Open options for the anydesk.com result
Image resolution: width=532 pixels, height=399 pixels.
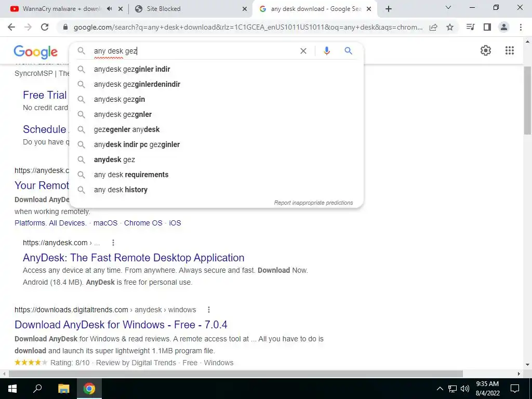(x=113, y=243)
